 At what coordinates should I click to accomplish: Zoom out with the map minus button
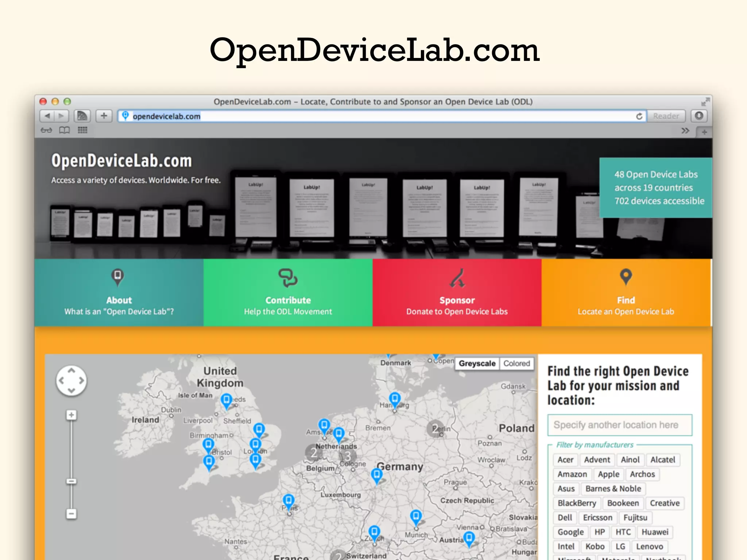coord(71,514)
